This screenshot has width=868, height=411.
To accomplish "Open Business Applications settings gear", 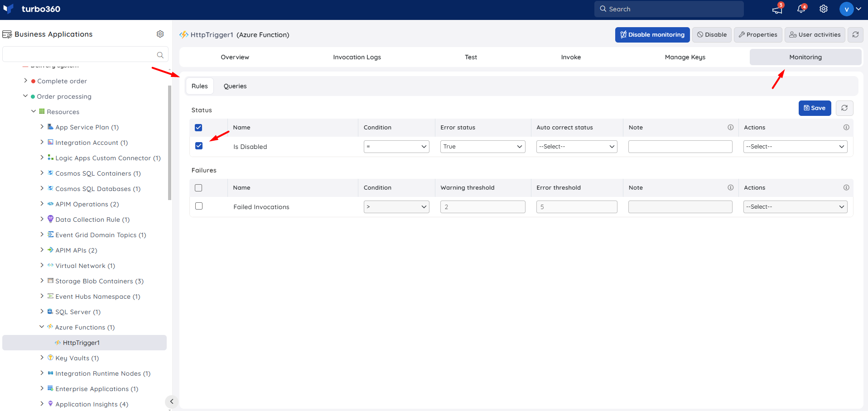I will click(160, 34).
